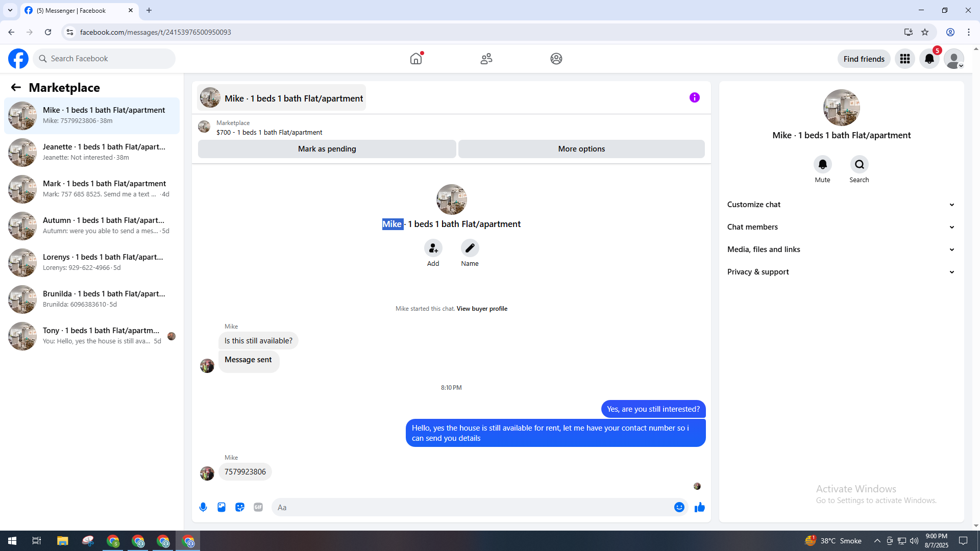The image size is (980, 551).
Task: Open Chrome profile icon in toolbar
Action: (950, 32)
